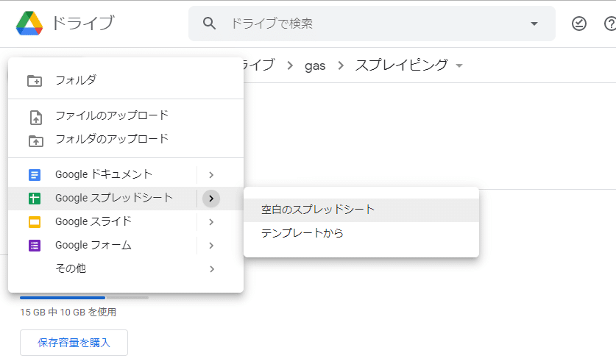Open the offline ready checkmark icon
The image size is (616, 364).
click(x=579, y=24)
